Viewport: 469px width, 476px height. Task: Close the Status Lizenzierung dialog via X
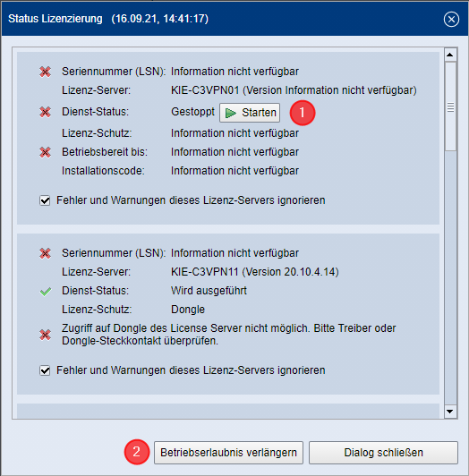pyautogui.click(x=451, y=19)
